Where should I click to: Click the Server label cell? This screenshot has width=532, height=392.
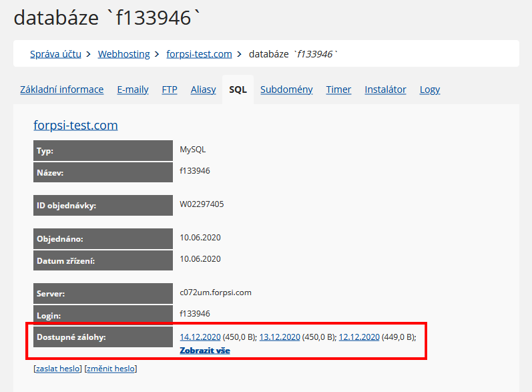[x=103, y=294]
